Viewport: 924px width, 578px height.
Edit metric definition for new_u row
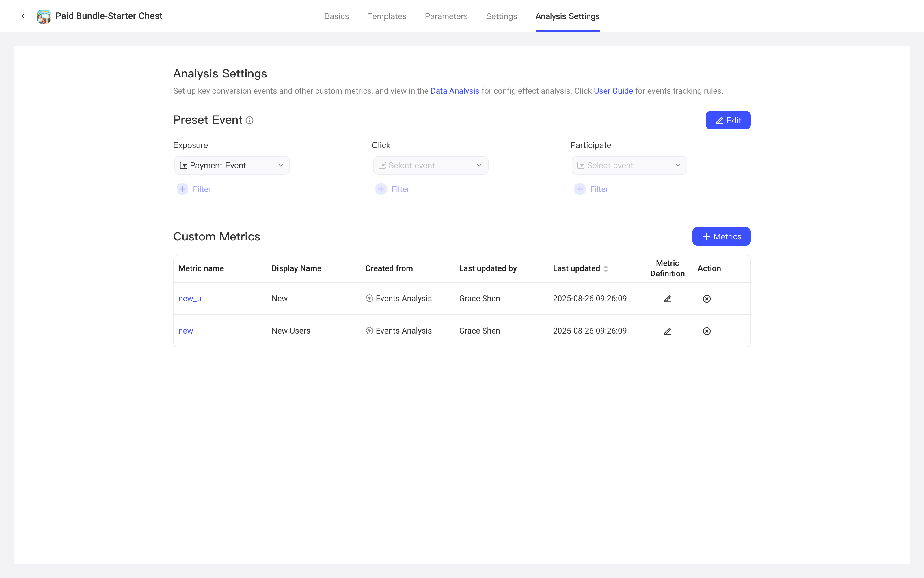click(667, 299)
